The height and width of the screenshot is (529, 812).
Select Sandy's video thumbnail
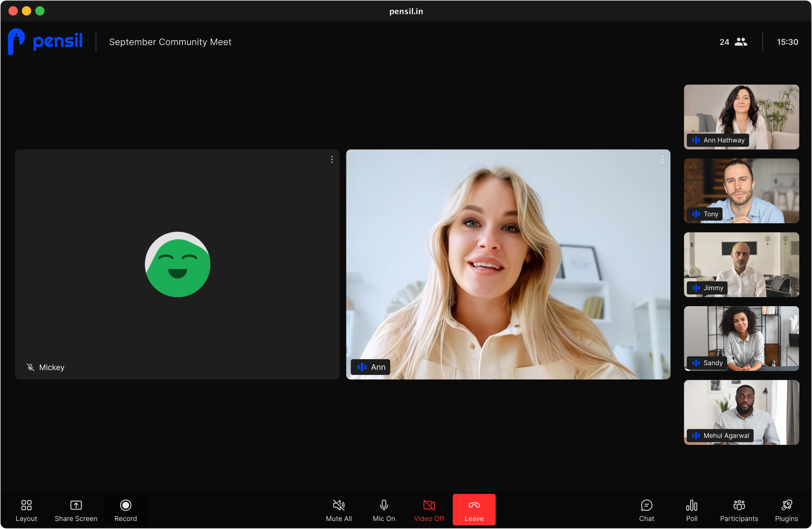click(741, 339)
